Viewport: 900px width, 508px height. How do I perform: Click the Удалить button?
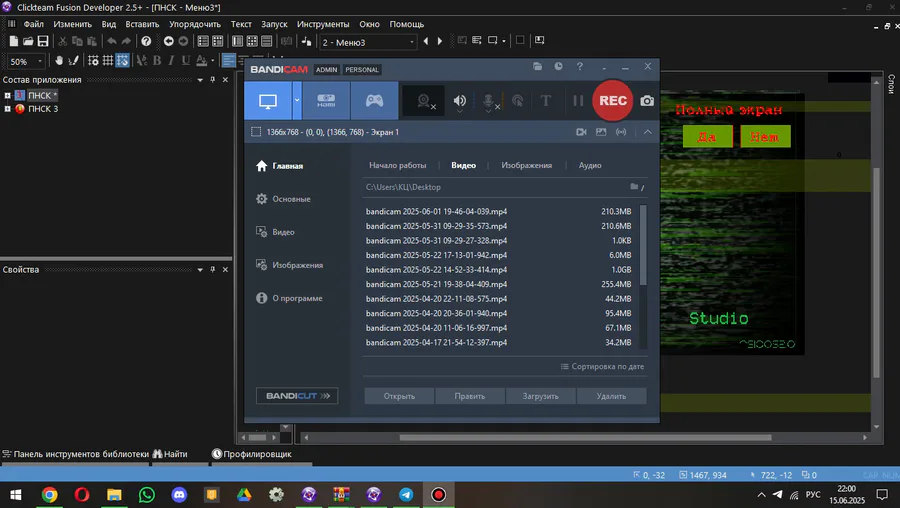(611, 396)
